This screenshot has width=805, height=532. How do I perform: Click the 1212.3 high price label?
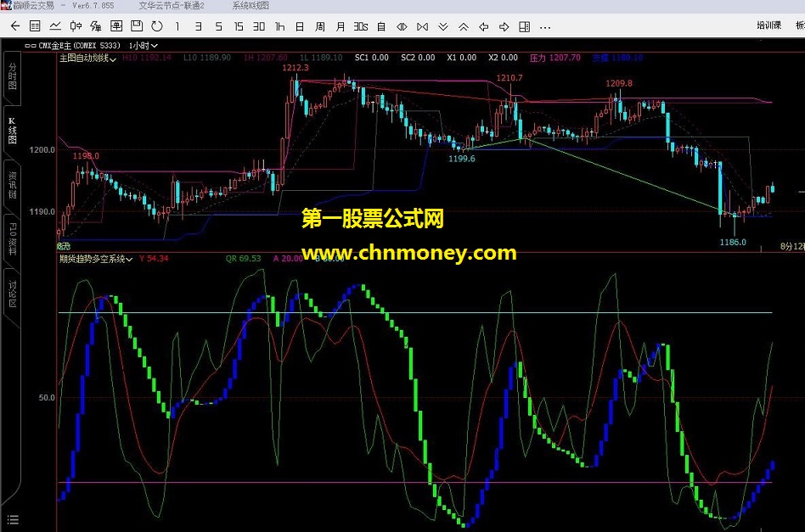tap(296, 67)
